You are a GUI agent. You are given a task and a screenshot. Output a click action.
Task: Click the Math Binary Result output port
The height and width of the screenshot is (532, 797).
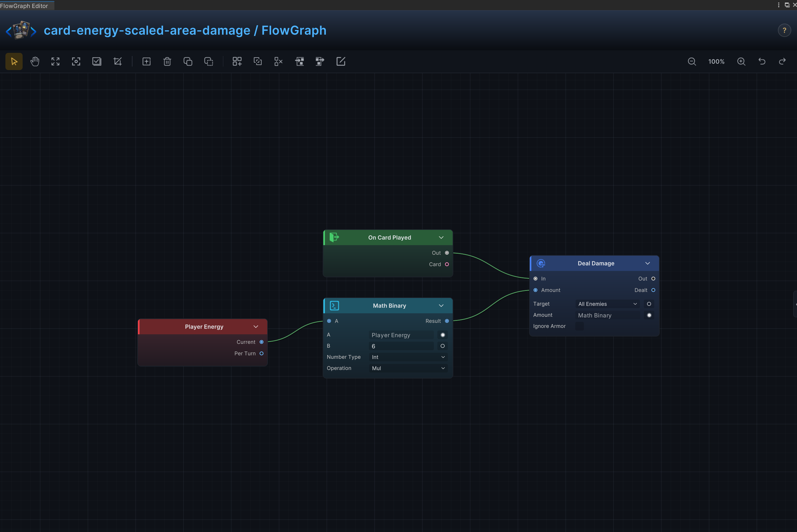(x=447, y=321)
